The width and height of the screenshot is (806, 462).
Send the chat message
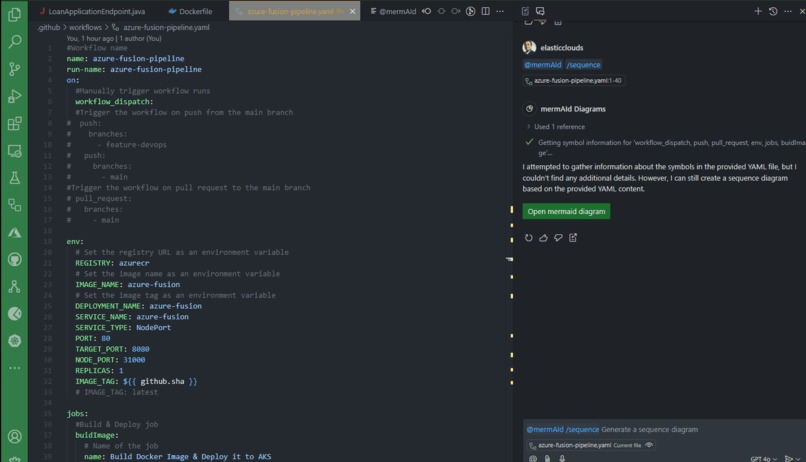(x=788, y=459)
